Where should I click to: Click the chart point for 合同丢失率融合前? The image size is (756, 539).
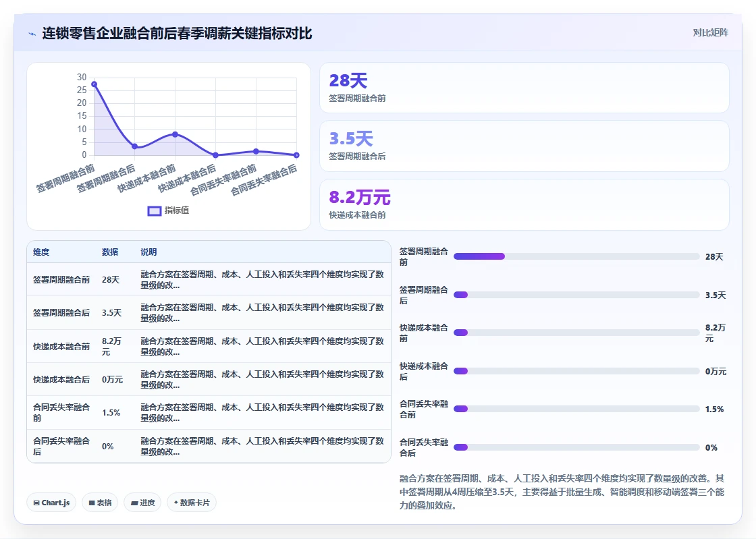click(x=256, y=151)
